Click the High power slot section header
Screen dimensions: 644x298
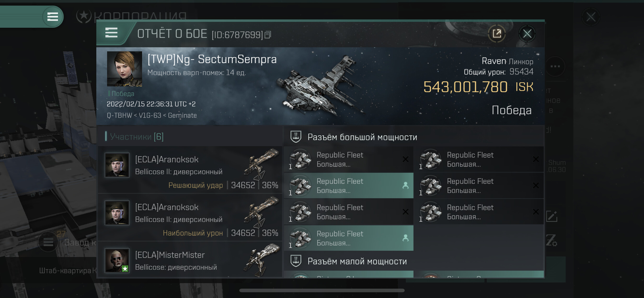[362, 137]
